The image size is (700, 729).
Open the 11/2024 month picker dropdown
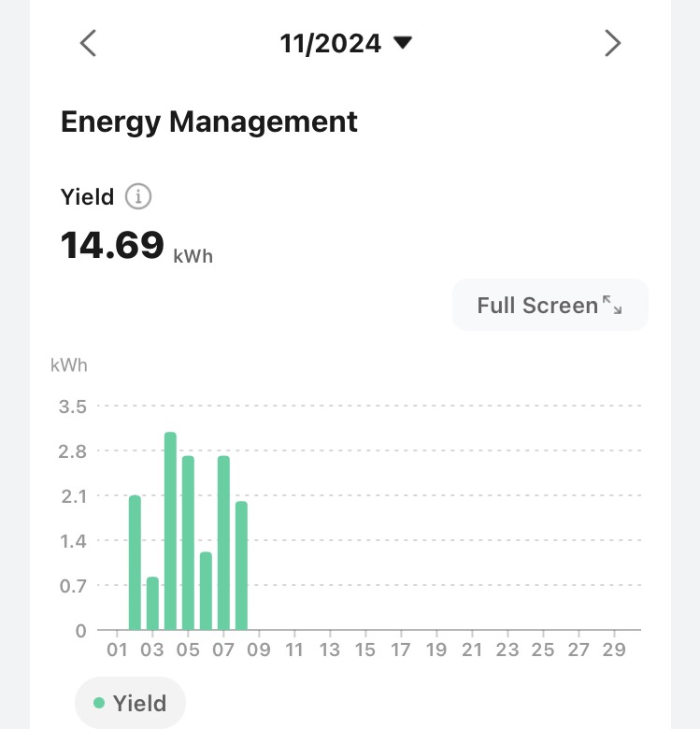[346, 43]
